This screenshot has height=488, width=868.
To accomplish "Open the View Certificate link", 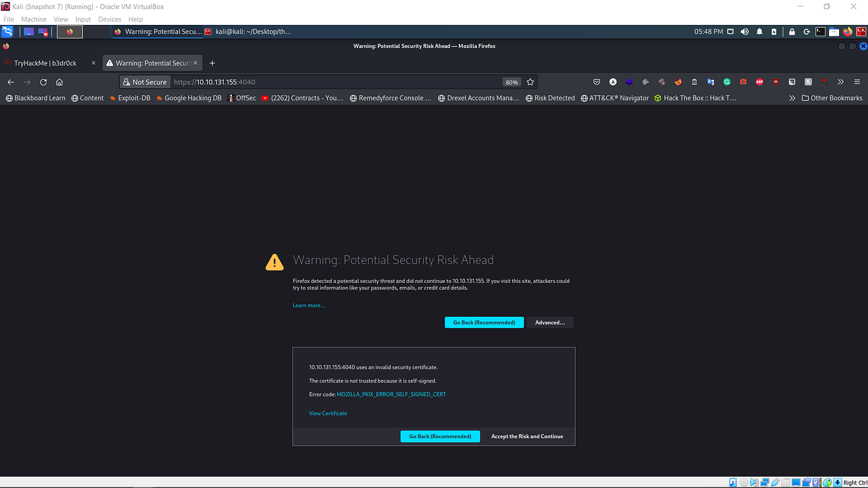I will 328,413.
